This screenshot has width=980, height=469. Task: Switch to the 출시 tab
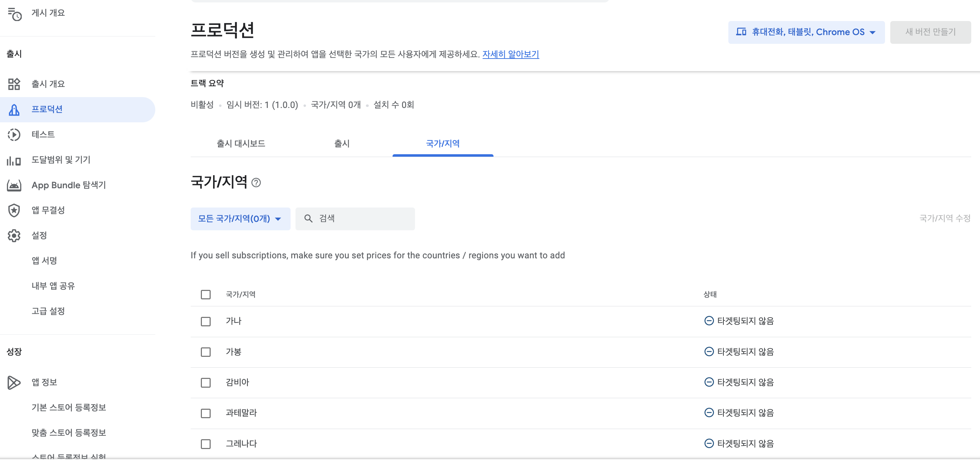342,143
